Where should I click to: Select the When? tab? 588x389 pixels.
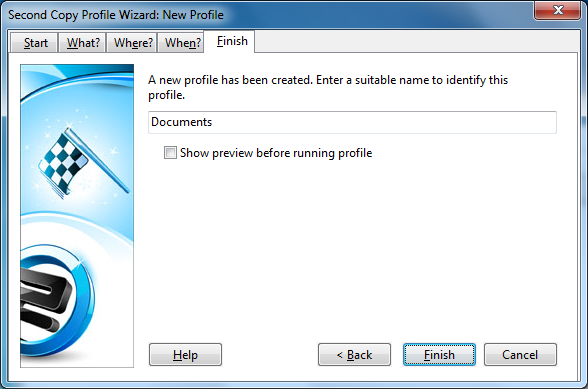coord(182,43)
